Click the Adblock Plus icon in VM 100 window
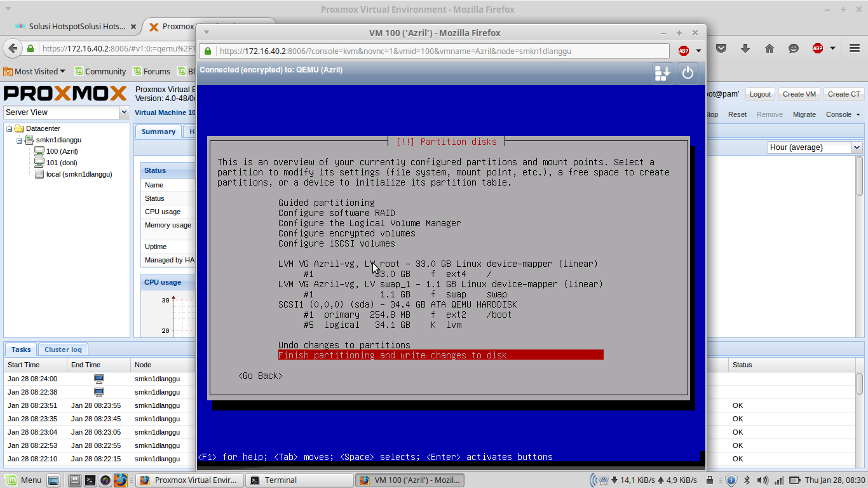 pos(684,51)
